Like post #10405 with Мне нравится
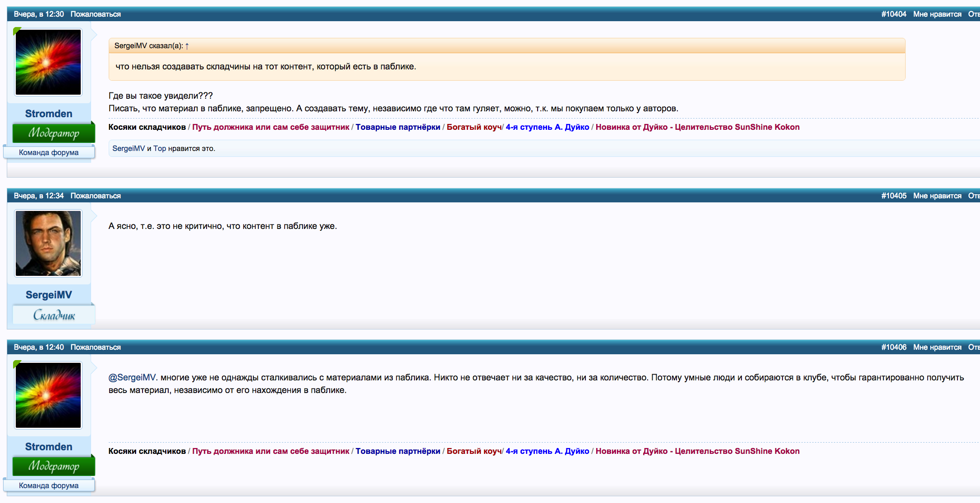980x503 pixels. pos(937,196)
